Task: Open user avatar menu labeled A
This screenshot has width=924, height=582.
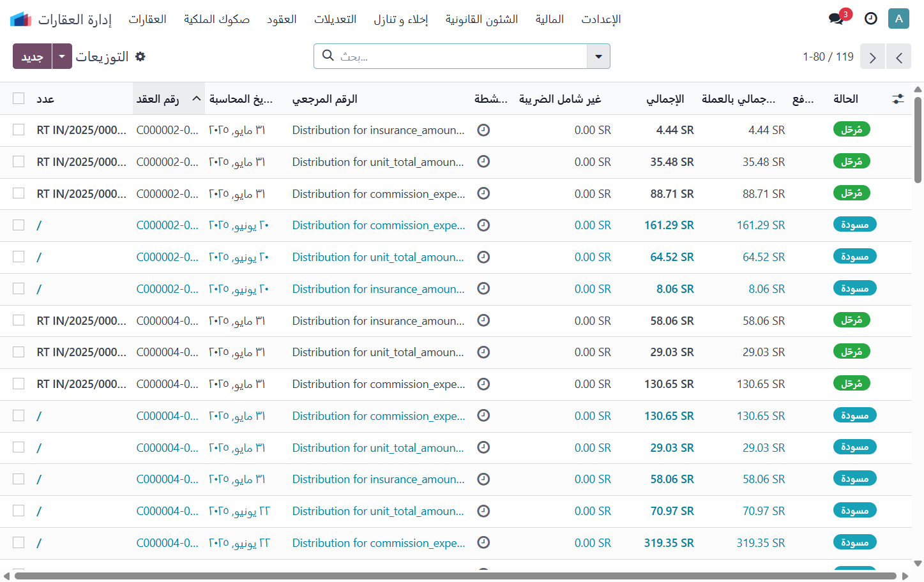Action: tap(898, 19)
